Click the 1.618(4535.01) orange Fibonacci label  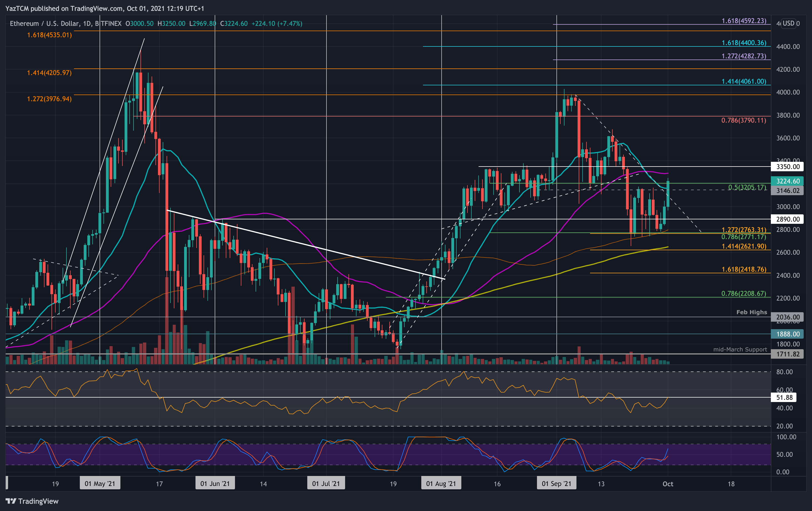click(49, 35)
